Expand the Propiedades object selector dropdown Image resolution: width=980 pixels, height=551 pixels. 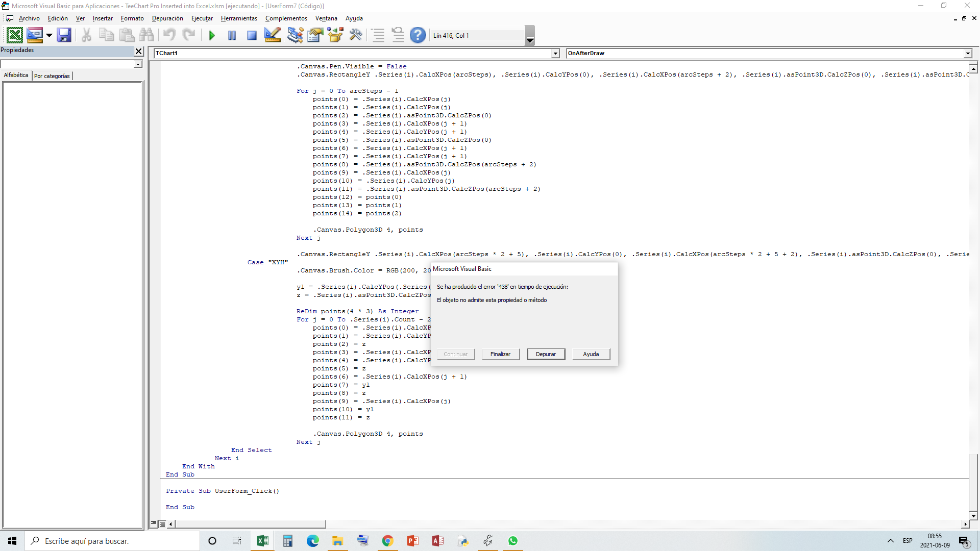[x=138, y=64]
